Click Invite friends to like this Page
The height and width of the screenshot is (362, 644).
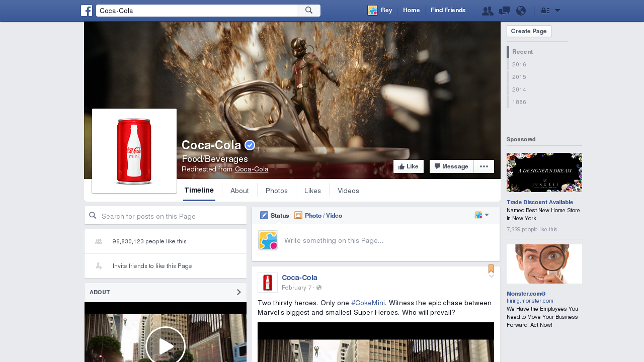[x=152, y=266]
